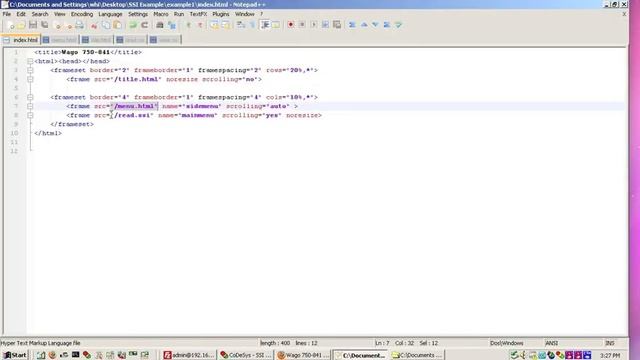Start macro recording with red dot icon

pos(291,25)
